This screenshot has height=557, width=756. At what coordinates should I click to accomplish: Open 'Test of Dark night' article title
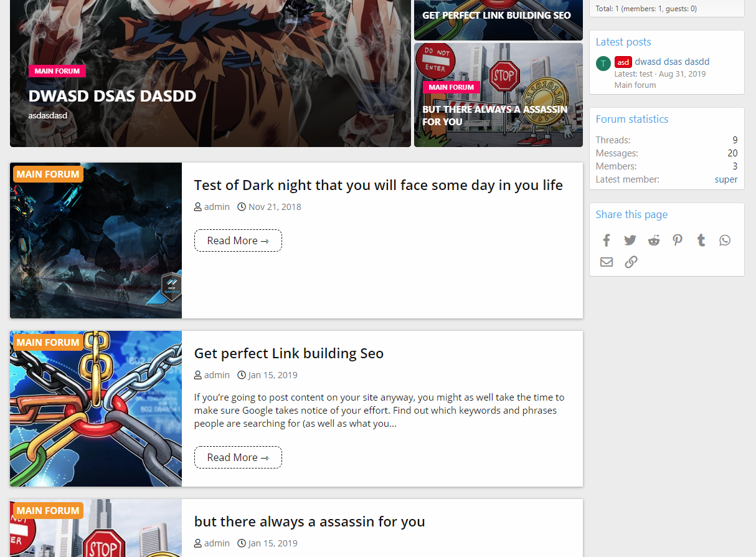click(378, 185)
